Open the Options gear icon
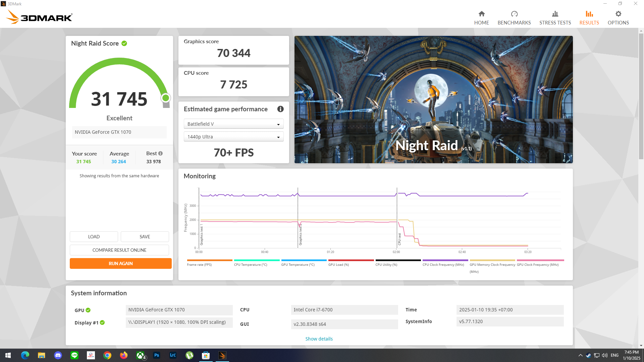This screenshot has width=644, height=362. [618, 14]
